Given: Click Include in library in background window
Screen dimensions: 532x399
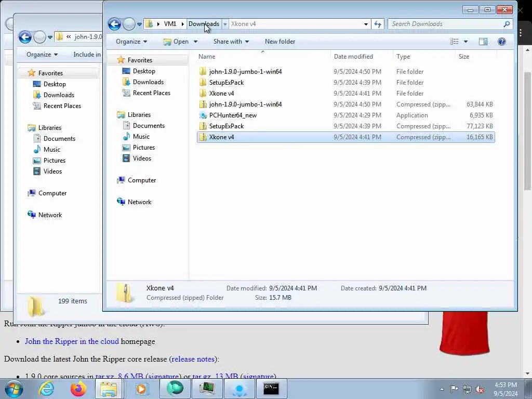Looking at the screenshot, I should [87, 54].
